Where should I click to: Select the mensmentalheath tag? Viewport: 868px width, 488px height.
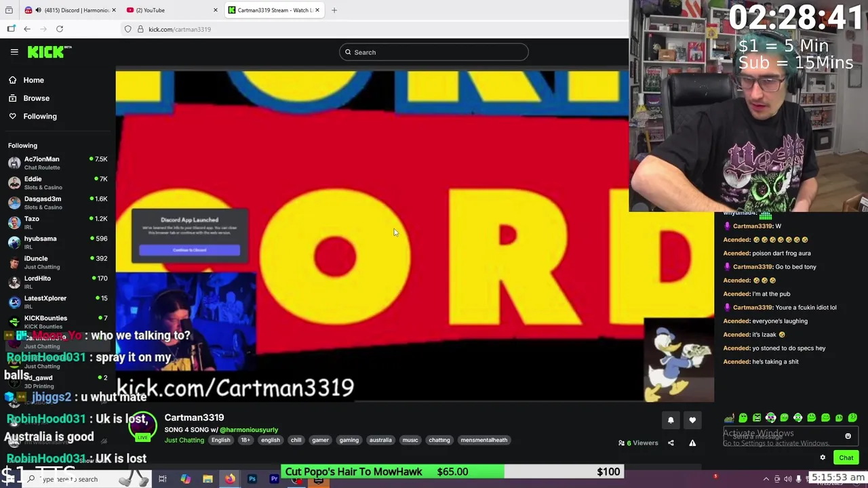pyautogui.click(x=484, y=441)
